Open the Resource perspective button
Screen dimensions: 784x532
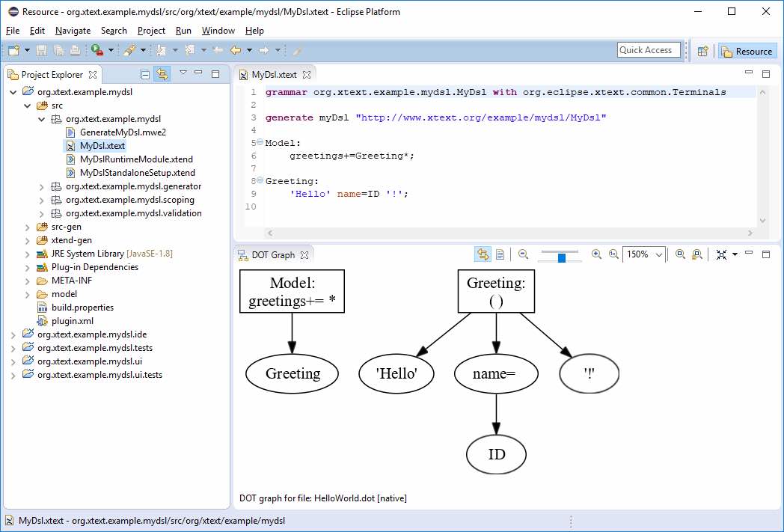747,52
